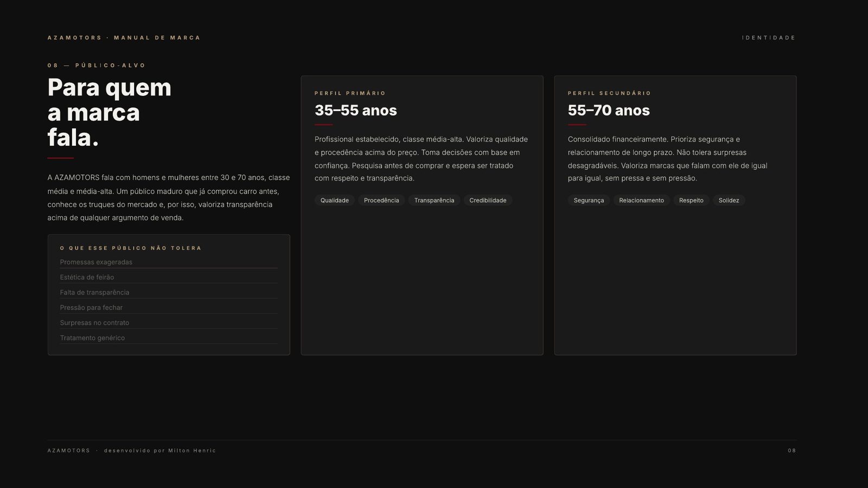Screen dimensions: 868x488
Task: Select the Credibilidade tag
Action: tap(488, 201)
